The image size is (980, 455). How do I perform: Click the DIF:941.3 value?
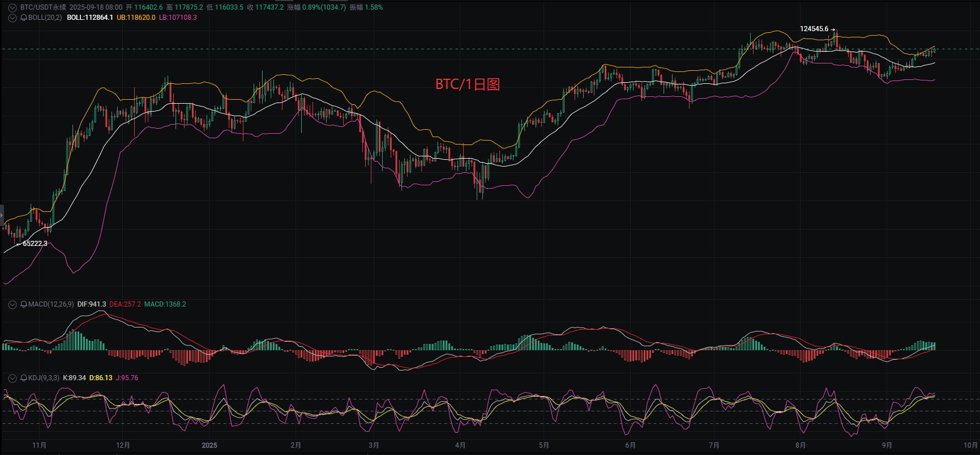(x=92, y=304)
